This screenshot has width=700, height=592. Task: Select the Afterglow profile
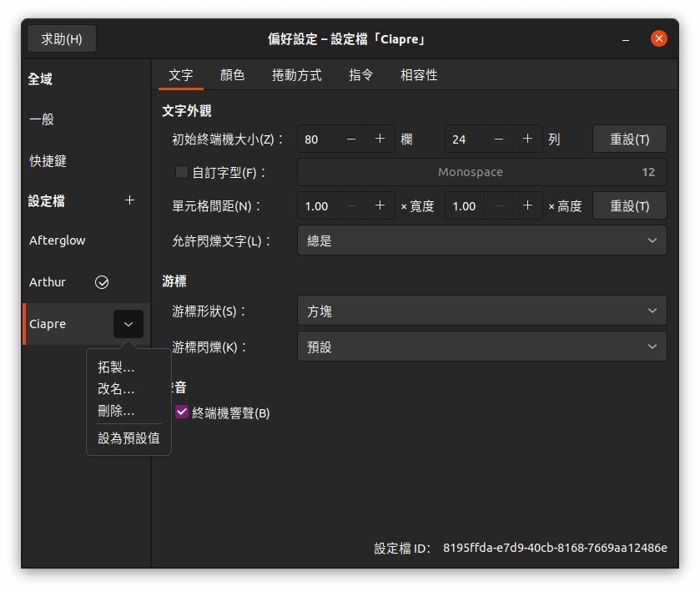(x=86, y=240)
